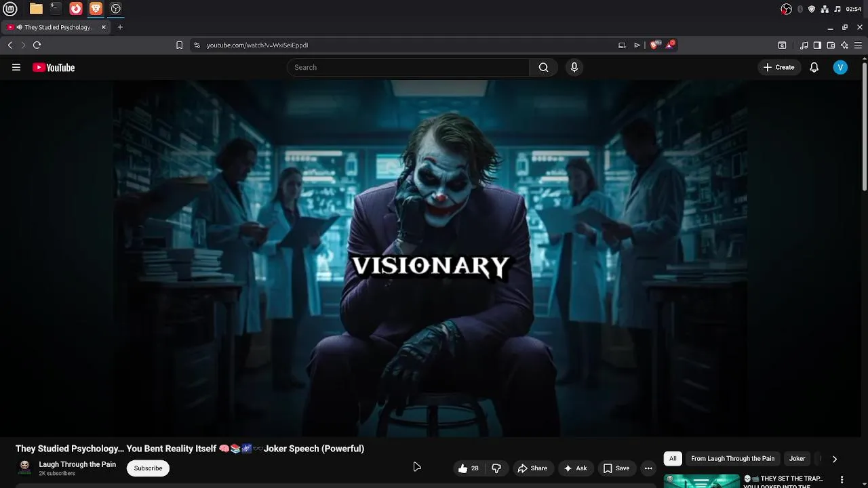This screenshot has width=868, height=488.
Task: Open more actions three-dot menu
Action: coord(648,468)
